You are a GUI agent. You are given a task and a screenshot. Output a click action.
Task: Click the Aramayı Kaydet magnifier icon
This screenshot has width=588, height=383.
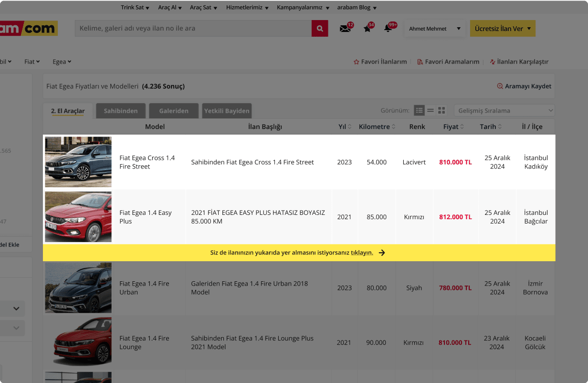coord(500,86)
